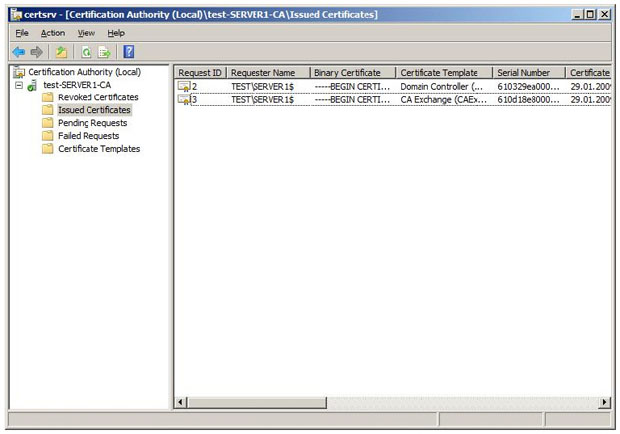
Task: Click the Revoked Certificates folder icon
Action: coord(47,97)
